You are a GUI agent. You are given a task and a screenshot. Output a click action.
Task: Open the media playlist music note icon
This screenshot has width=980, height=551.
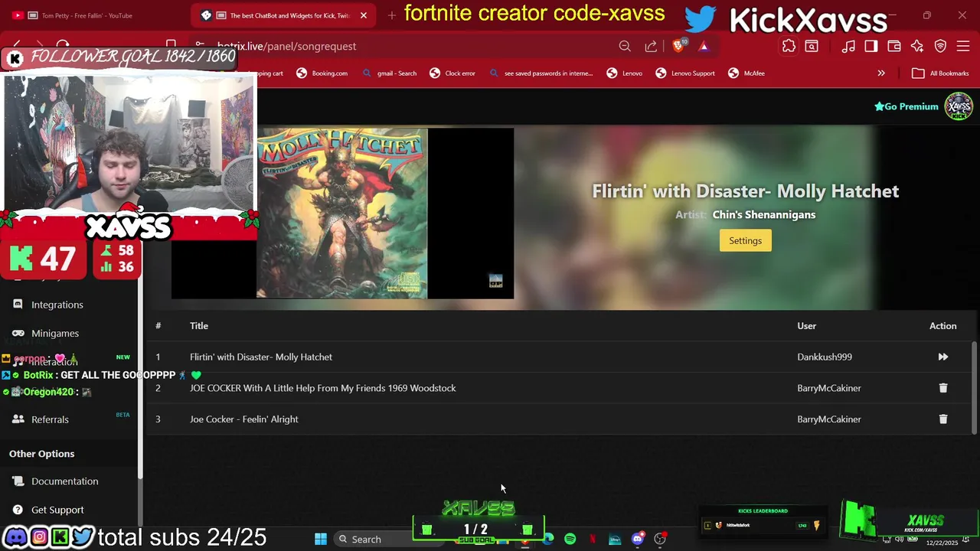(848, 46)
